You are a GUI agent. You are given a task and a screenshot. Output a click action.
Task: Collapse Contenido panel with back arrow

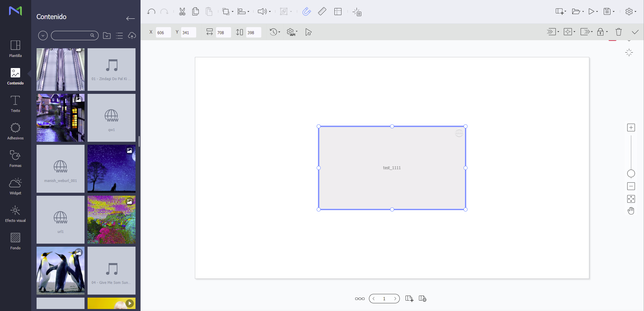130,18
